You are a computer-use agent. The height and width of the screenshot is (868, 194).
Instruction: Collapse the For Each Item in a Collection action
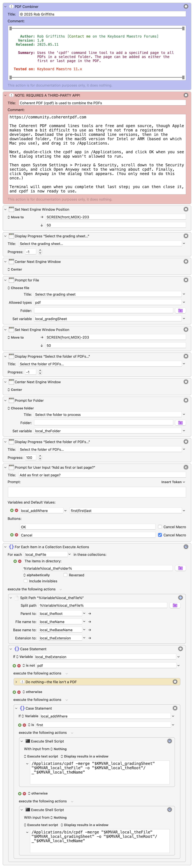click(5, 547)
